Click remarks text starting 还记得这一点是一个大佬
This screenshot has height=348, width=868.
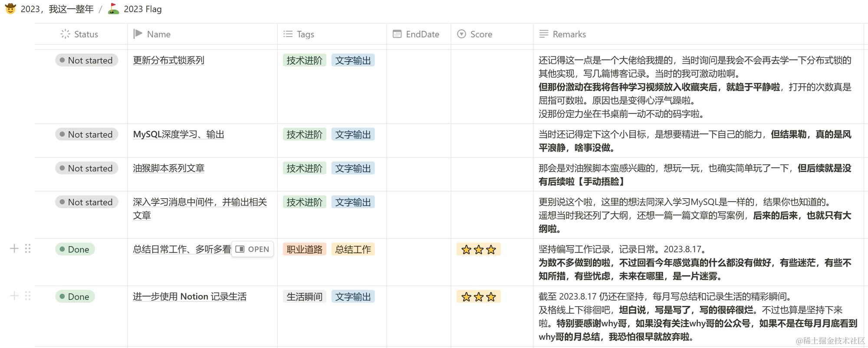pos(695,87)
